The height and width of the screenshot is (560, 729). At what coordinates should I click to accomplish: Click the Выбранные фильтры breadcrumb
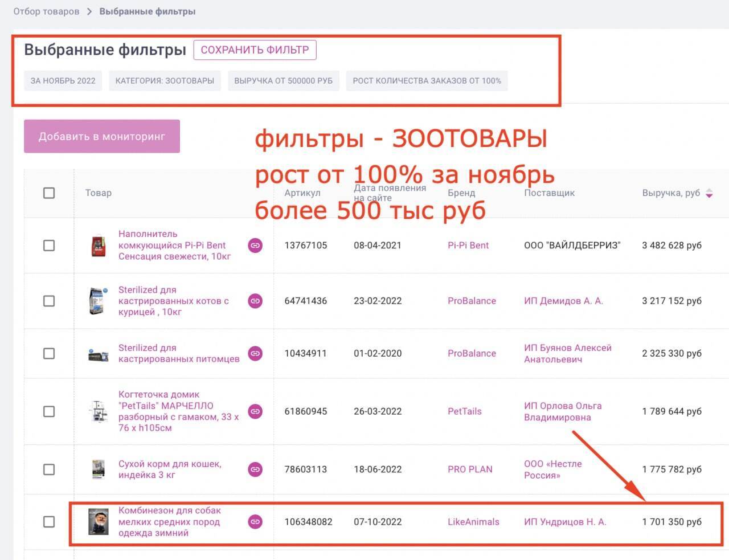(x=148, y=11)
